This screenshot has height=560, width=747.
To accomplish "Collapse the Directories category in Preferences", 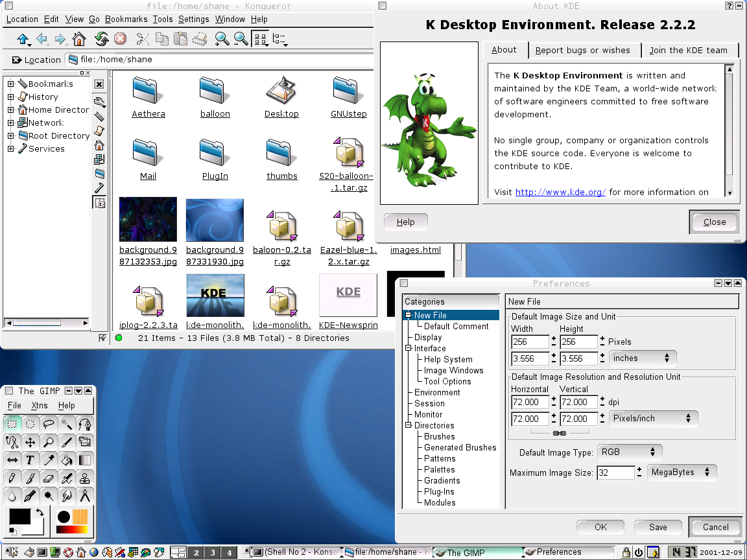I will coord(409,425).
